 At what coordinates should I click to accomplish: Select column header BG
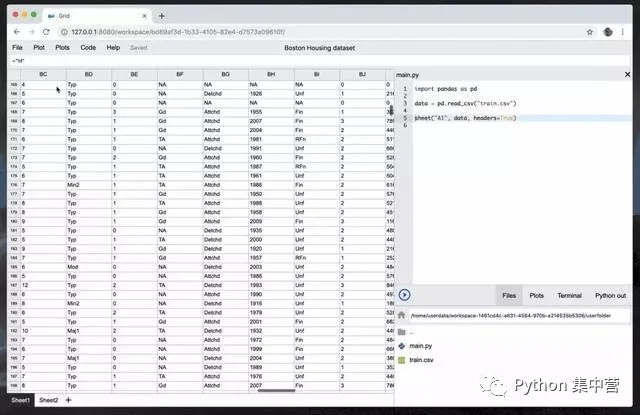point(225,74)
